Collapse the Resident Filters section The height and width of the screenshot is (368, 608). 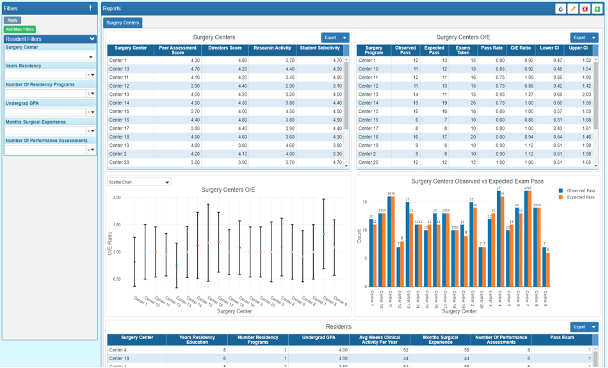(x=92, y=39)
